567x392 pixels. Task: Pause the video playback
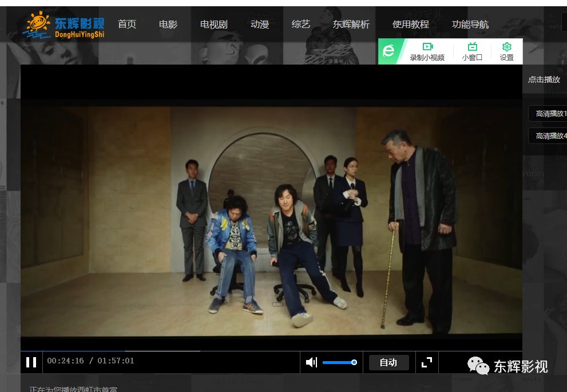coord(31,362)
